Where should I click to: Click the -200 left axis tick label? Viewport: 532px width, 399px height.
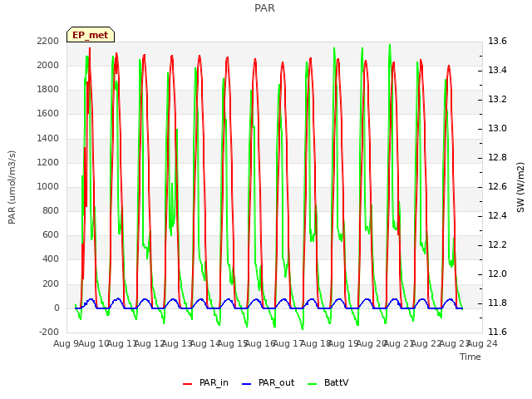pyautogui.click(x=49, y=332)
